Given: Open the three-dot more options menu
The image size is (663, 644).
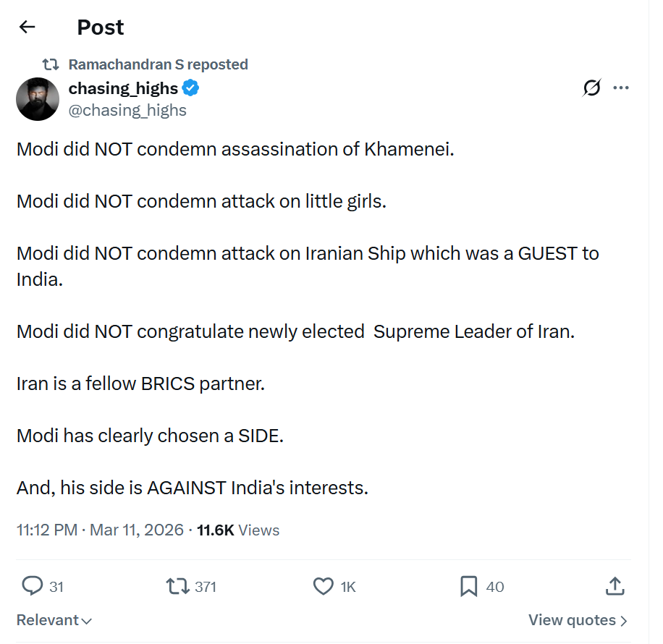Looking at the screenshot, I should pyautogui.click(x=621, y=88).
